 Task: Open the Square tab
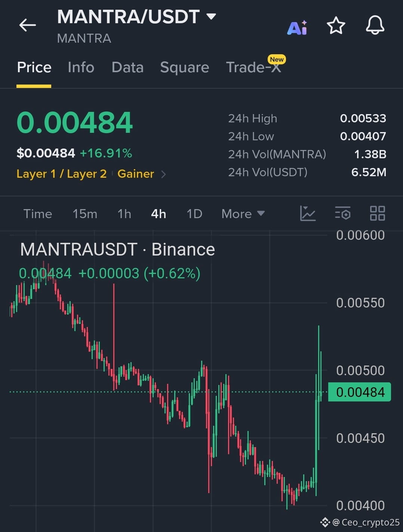(x=185, y=68)
